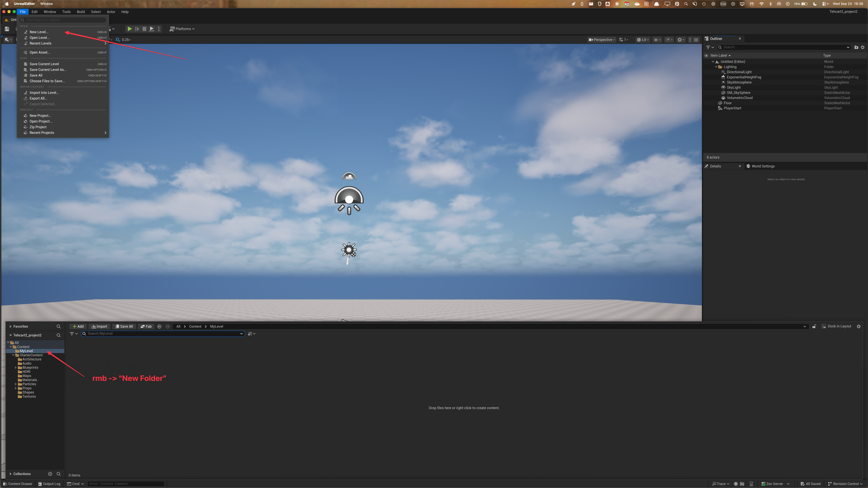Screen dimensions: 868x488
Task: Click the Save toolbar disk icon
Action: coord(7,29)
